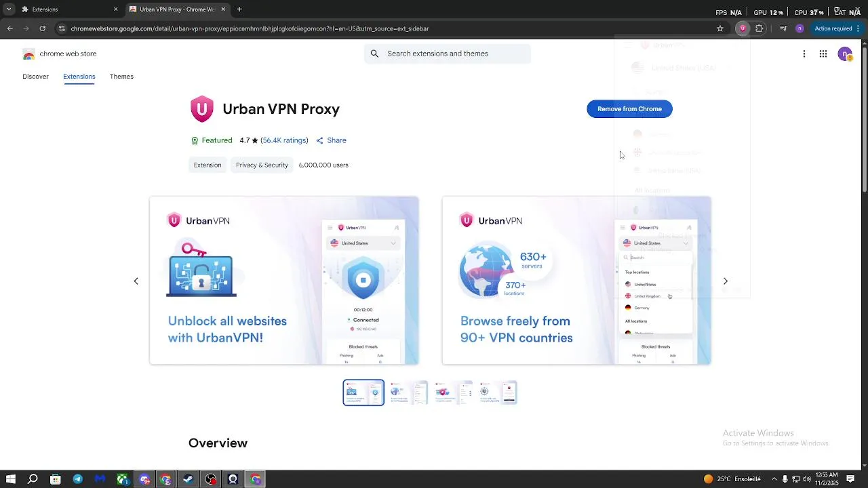Launch Microsoft Store from taskbar

pyautogui.click(x=56, y=479)
